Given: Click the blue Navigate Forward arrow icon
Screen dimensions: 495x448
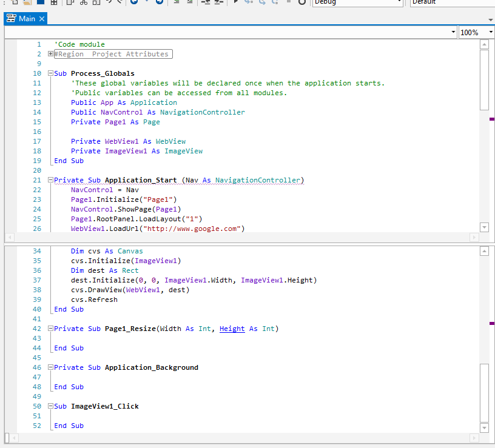Looking at the screenshot, I should [159, 2].
